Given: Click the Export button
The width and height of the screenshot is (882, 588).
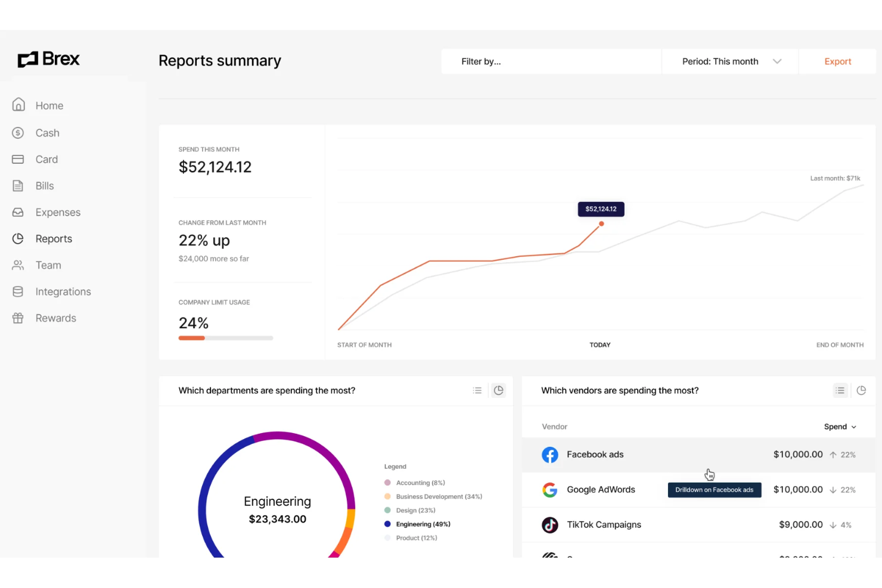Looking at the screenshot, I should 837,61.
